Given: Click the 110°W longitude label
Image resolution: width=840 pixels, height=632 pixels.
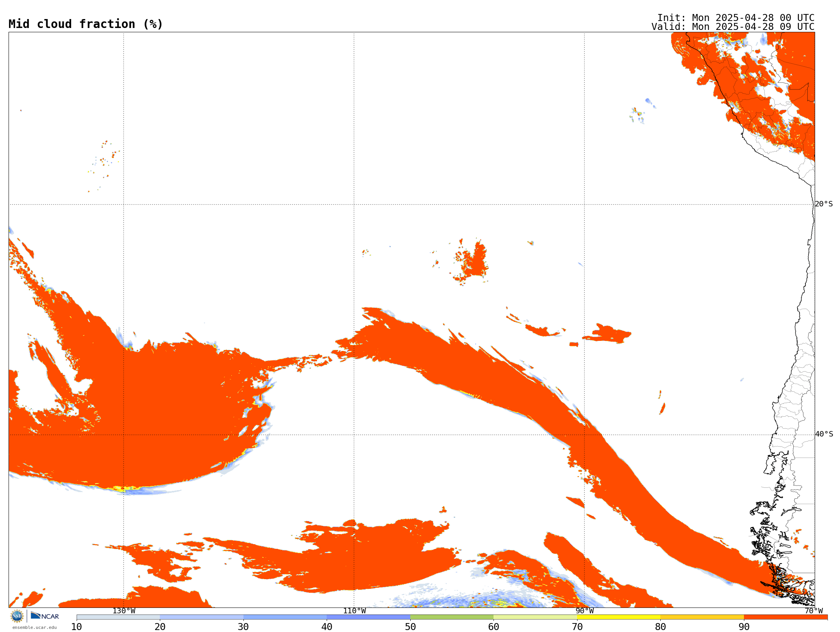Looking at the screenshot, I should 354,611.
